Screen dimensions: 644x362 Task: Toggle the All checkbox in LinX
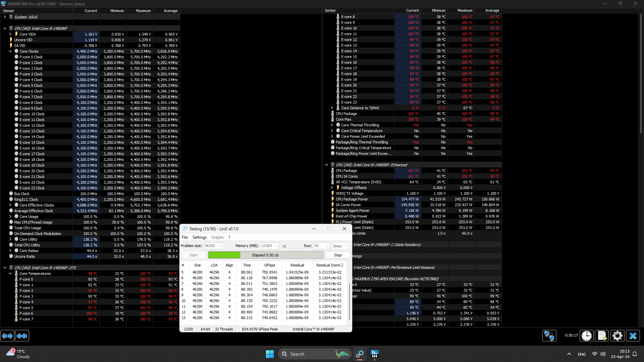pyautogui.click(x=284, y=246)
